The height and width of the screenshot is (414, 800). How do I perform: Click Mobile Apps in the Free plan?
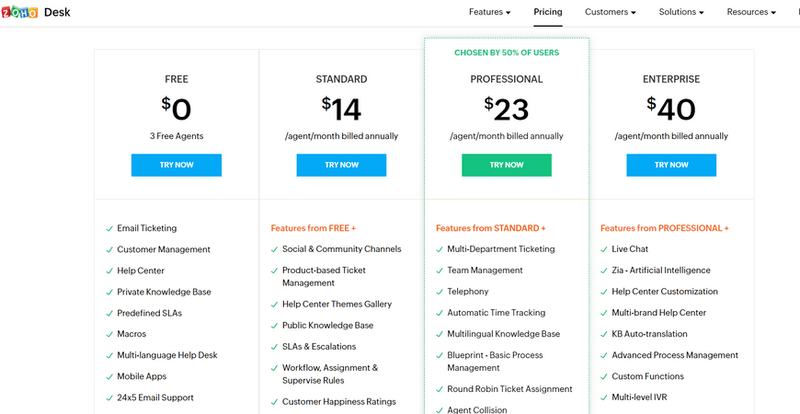[x=142, y=376]
